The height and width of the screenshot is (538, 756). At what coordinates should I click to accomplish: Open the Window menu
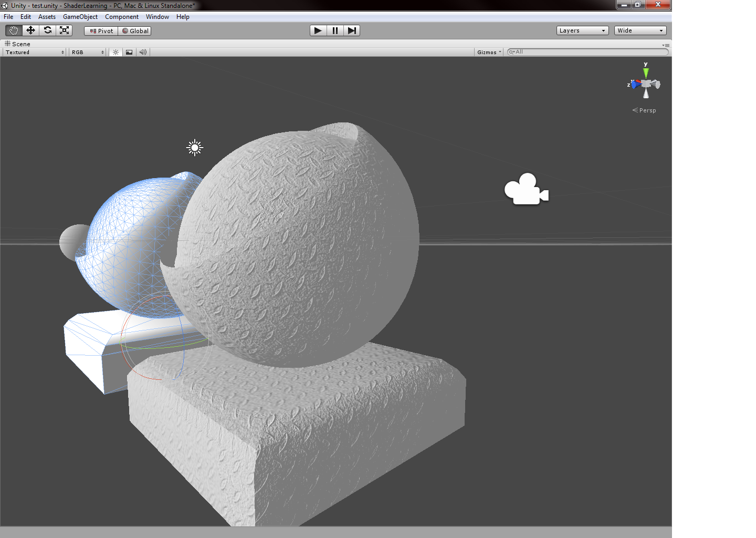click(157, 17)
